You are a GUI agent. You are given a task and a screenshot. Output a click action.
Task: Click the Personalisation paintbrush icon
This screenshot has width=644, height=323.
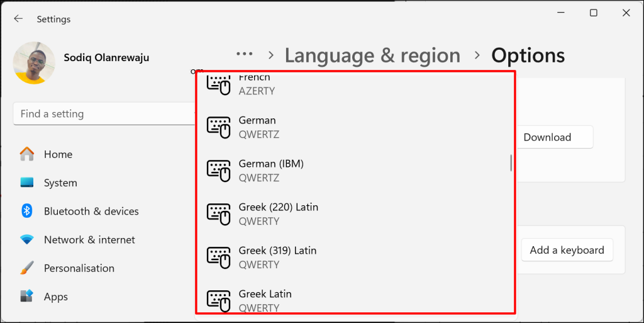click(27, 268)
